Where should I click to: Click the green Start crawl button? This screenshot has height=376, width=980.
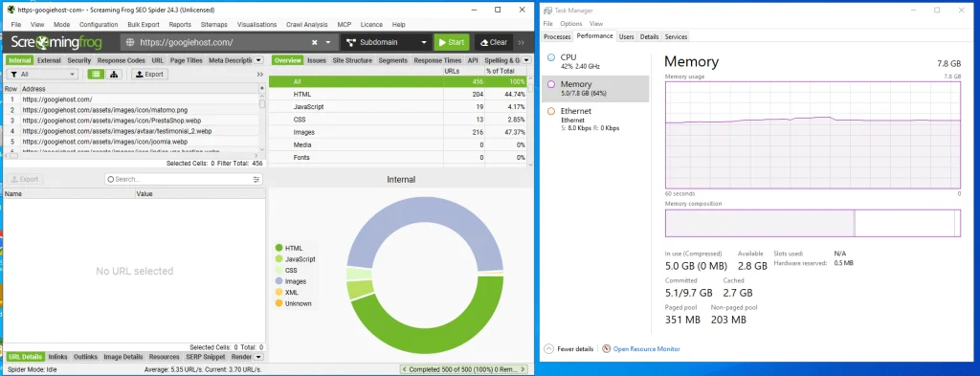(452, 42)
